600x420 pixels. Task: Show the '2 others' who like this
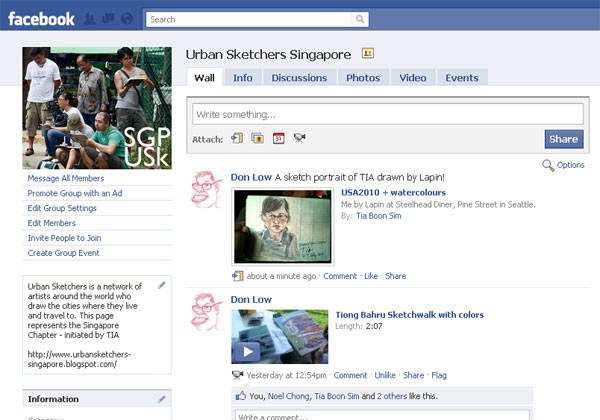point(392,396)
